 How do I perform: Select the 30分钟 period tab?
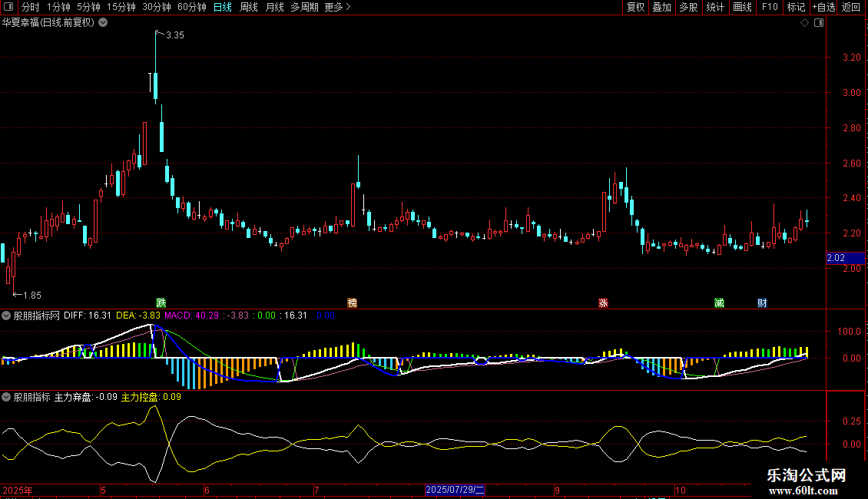tap(157, 7)
